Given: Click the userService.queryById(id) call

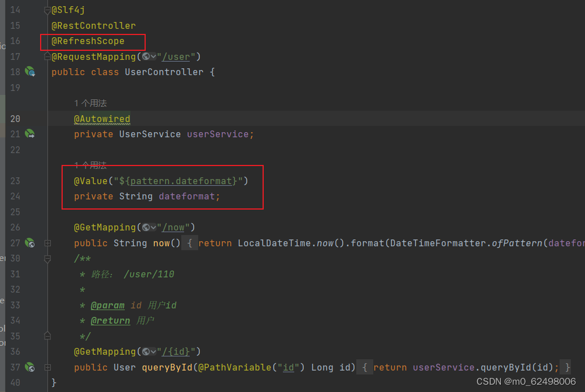Looking at the screenshot, I should coord(483,367).
